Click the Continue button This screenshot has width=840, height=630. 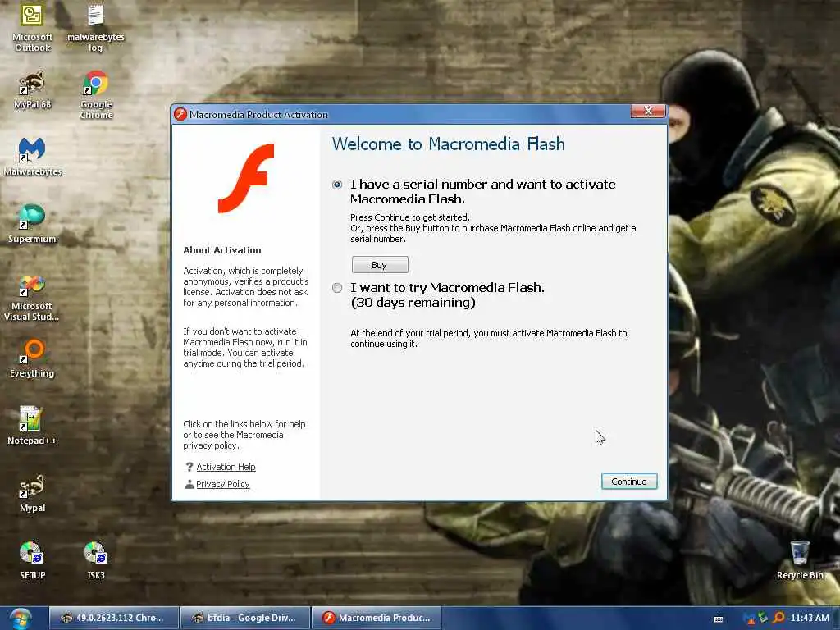coord(629,481)
